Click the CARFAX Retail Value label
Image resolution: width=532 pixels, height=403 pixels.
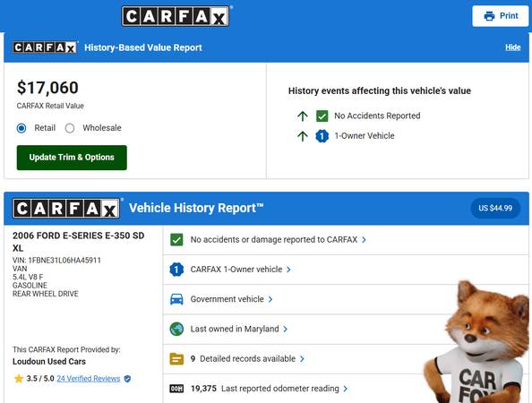point(50,106)
